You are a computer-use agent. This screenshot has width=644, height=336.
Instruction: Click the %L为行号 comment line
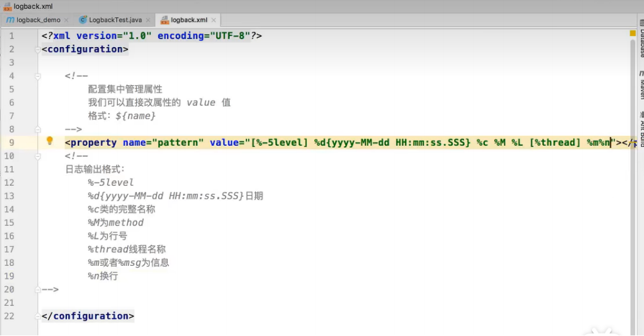point(107,236)
